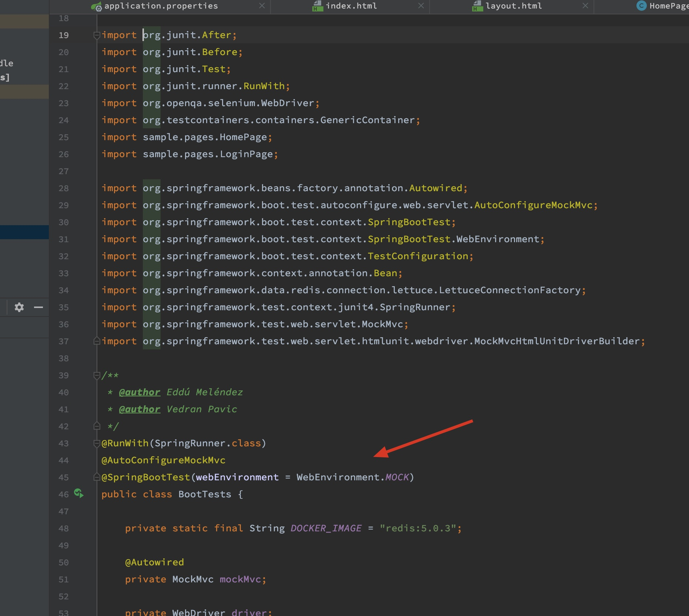689x616 pixels.
Task: Close the layout.html tab
Action: coord(585,6)
